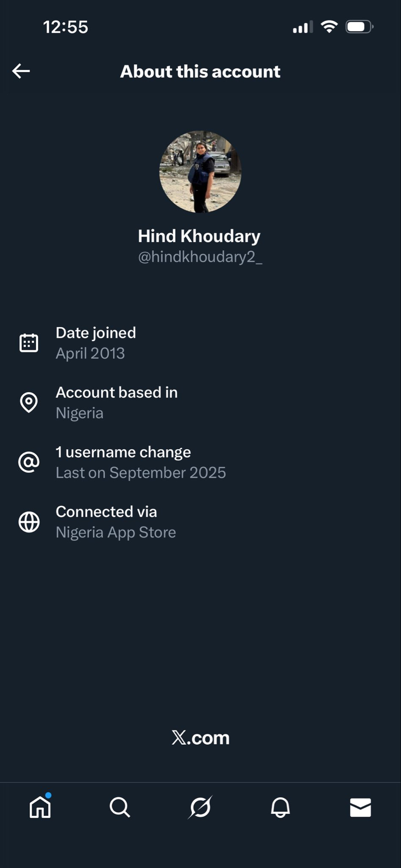This screenshot has height=868, width=401.
Task: Open the Messages envelope icon
Action: click(x=360, y=807)
